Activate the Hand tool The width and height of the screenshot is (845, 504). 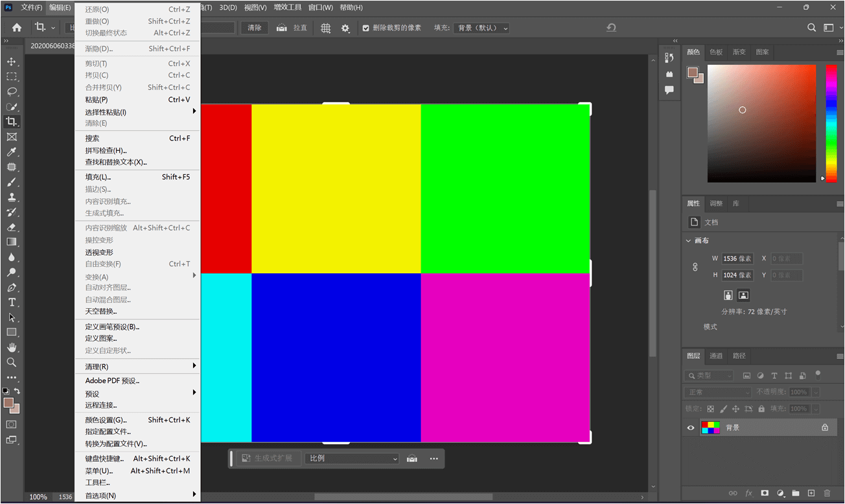pos(12,347)
